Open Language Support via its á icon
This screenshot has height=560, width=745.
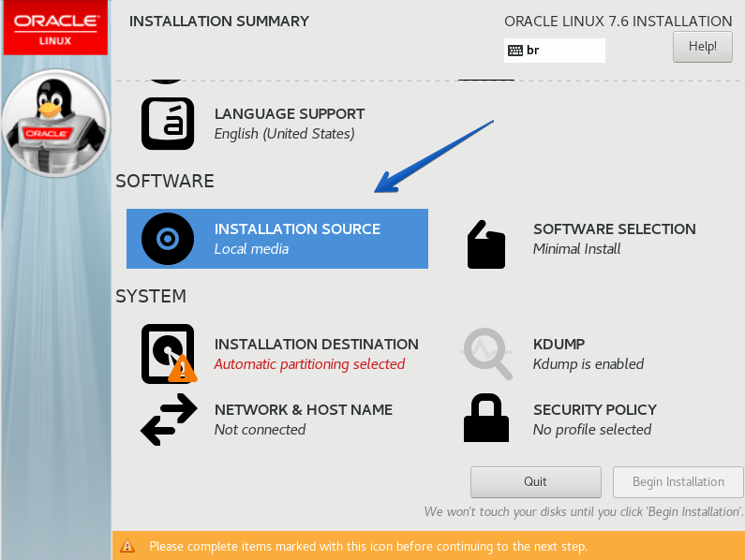pyautogui.click(x=168, y=124)
